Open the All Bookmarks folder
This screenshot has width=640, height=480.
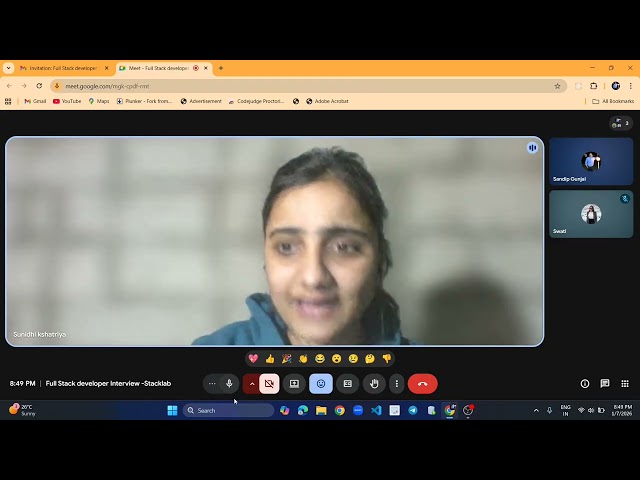613,101
